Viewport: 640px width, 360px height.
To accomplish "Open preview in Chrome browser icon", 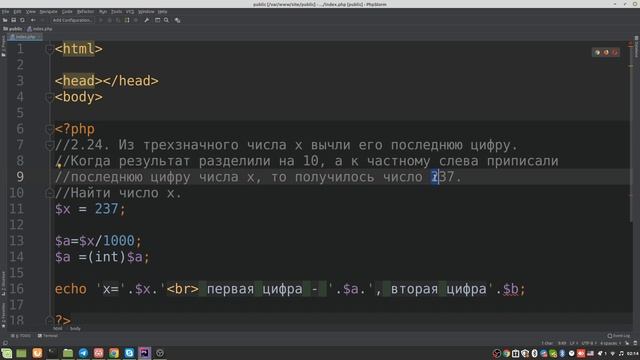I will coord(597,52).
